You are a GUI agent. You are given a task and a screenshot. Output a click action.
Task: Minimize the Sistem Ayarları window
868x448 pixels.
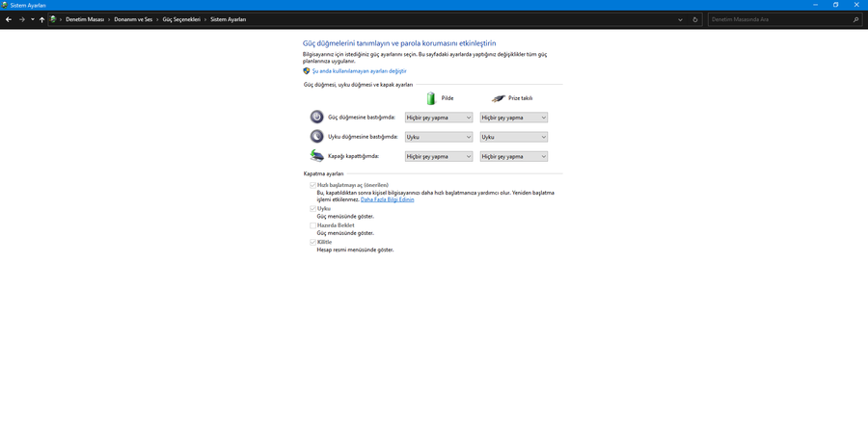[815, 5]
